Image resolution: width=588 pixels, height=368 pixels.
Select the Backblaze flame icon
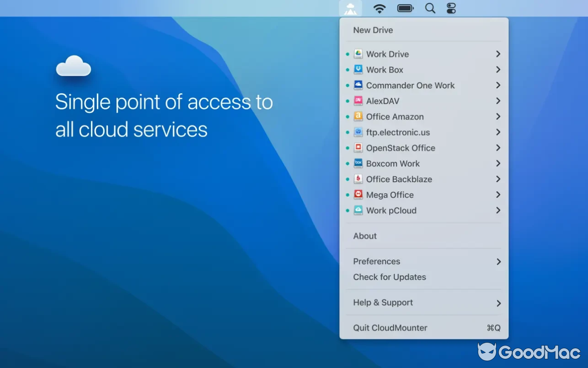pyautogui.click(x=358, y=179)
